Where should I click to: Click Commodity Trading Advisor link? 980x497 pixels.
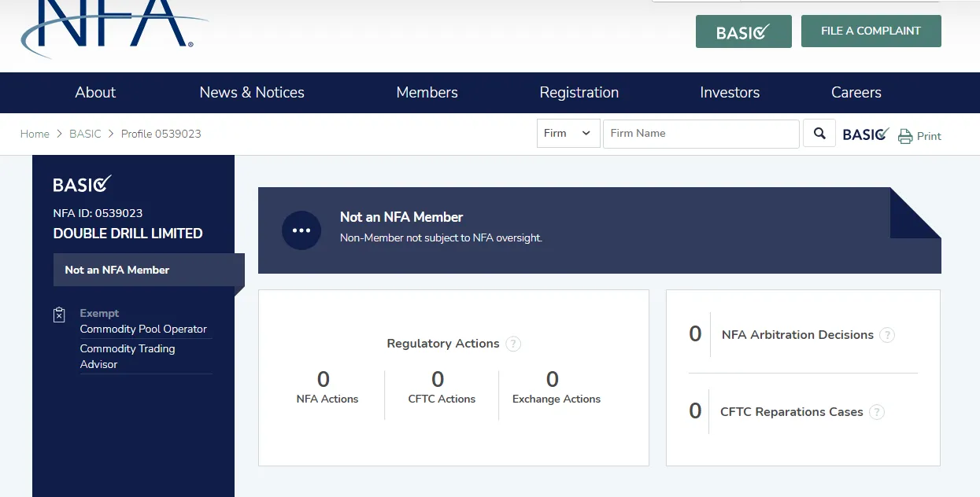[128, 356]
